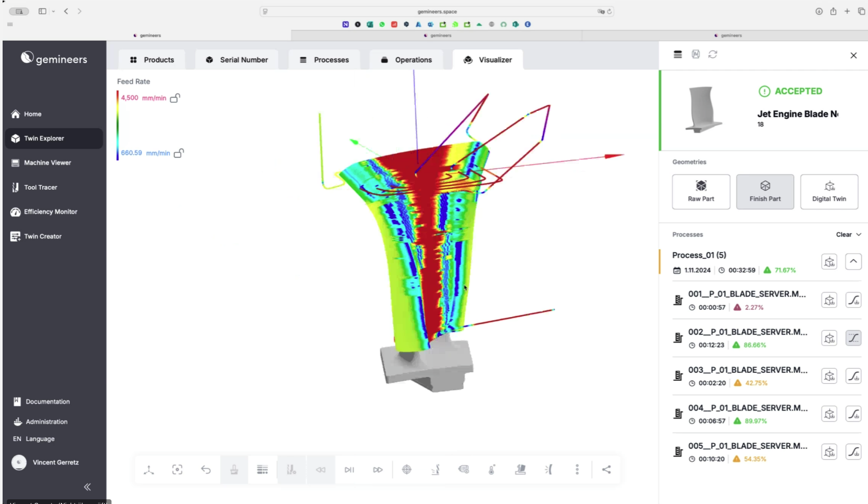The height and width of the screenshot is (504, 868).
Task: Click the refresh icon in the right panel
Action: click(x=713, y=54)
